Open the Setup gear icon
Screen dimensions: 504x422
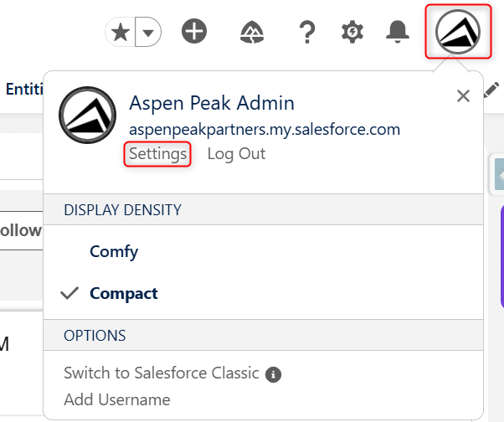tap(352, 32)
